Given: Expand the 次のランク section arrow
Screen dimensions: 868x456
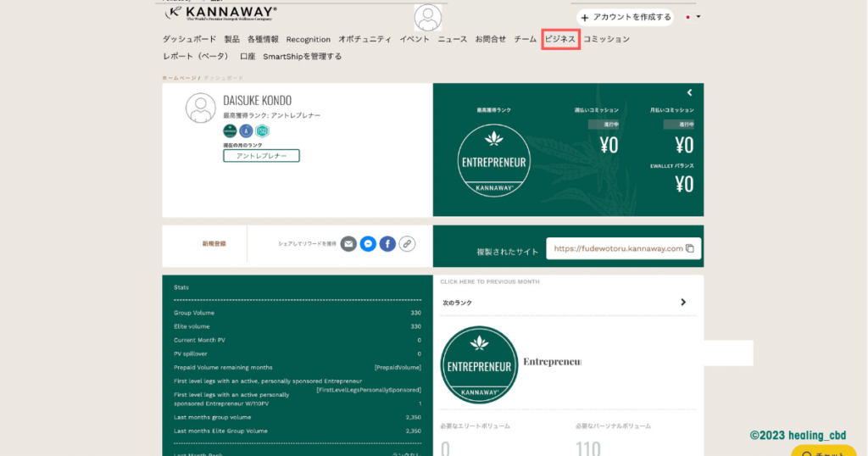Looking at the screenshot, I should pyautogui.click(x=683, y=303).
